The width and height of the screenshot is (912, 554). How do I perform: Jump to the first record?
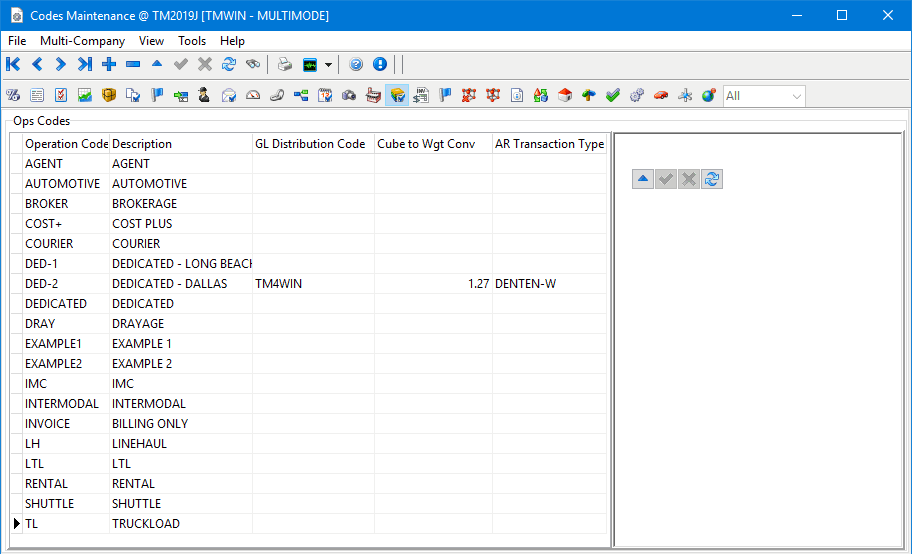pos(13,65)
